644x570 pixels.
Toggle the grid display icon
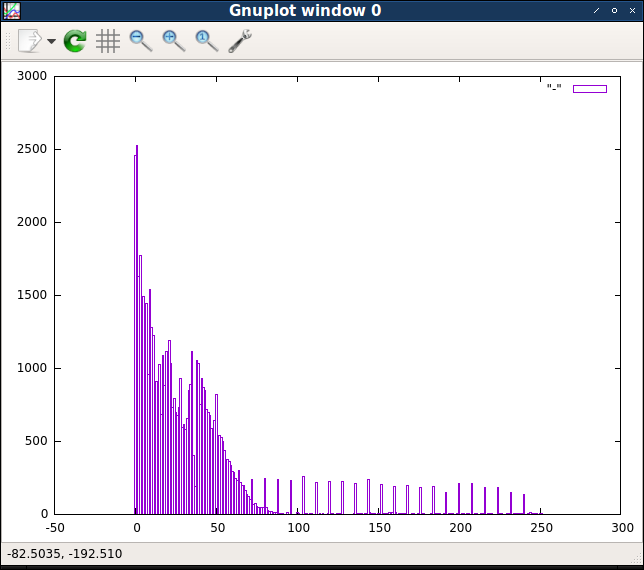[108, 41]
